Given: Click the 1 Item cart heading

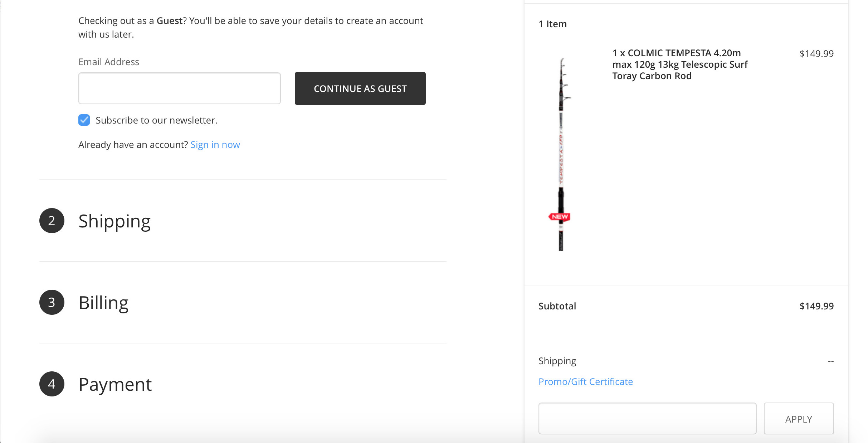Looking at the screenshot, I should coord(552,24).
